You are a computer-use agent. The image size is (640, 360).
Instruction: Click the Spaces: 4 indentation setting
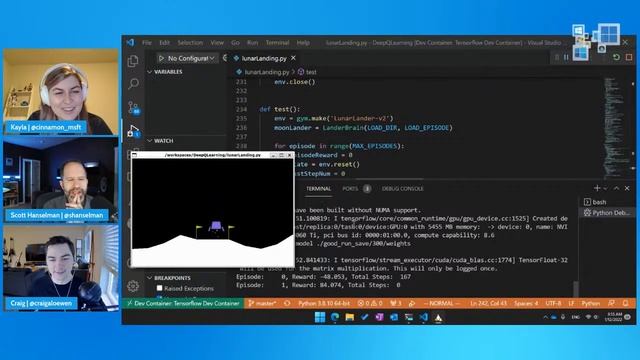526,303
